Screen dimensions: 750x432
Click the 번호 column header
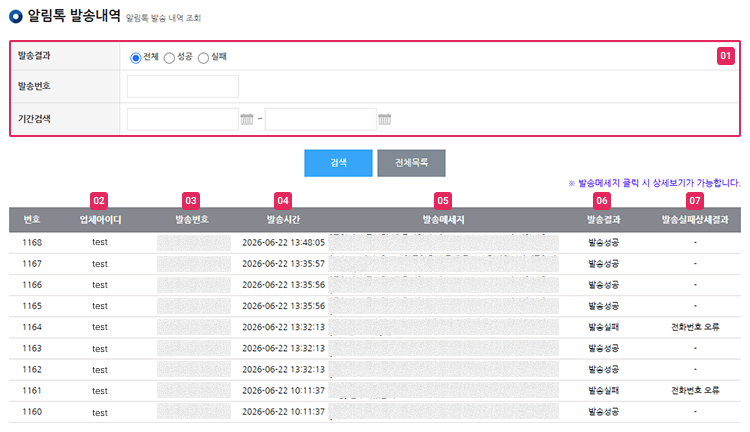pos(32,220)
